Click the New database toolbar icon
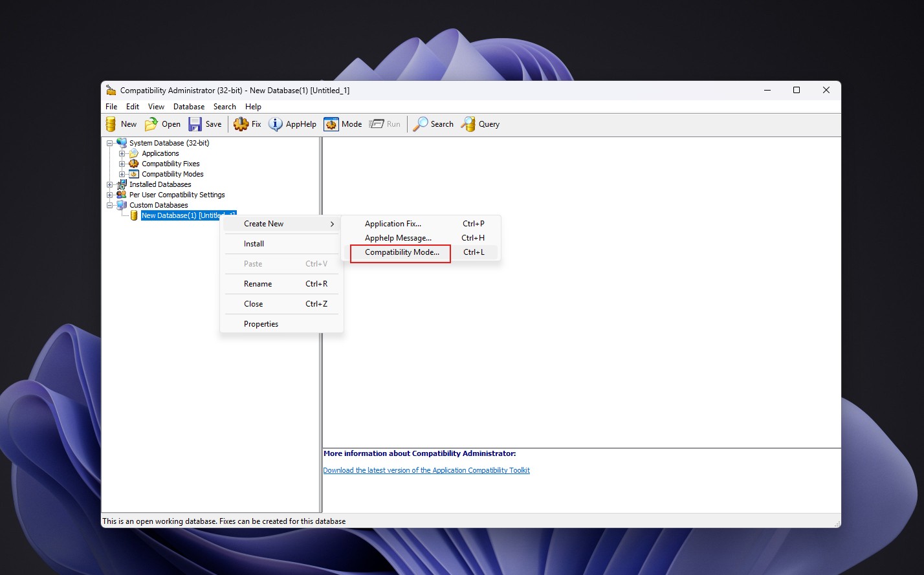The width and height of the screenshot is (924, 575). point(111,124)
